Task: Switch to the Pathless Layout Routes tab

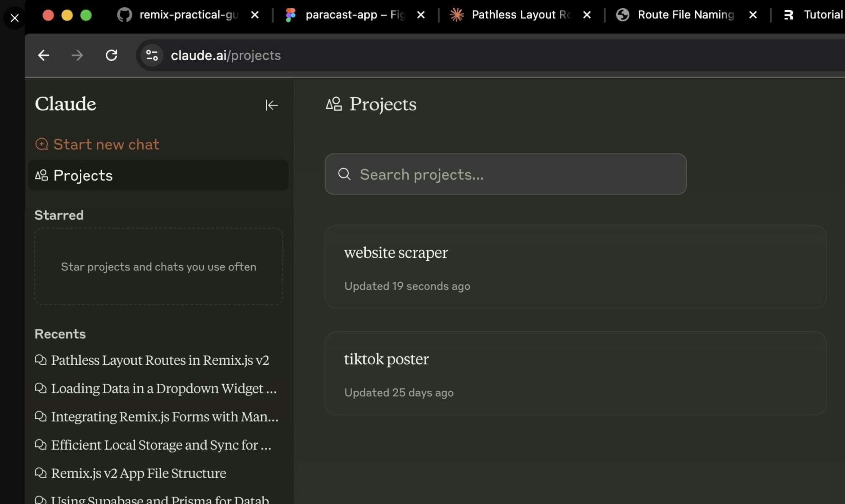Action: click(520, 15)
